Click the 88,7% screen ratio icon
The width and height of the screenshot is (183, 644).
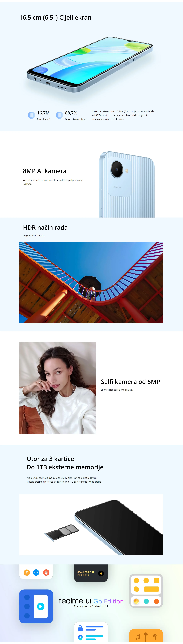click(x=59, y=115)
